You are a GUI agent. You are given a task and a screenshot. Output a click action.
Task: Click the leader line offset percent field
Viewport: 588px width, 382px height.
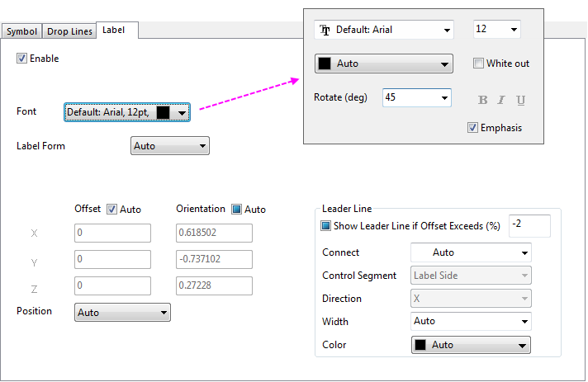(535, 224)
